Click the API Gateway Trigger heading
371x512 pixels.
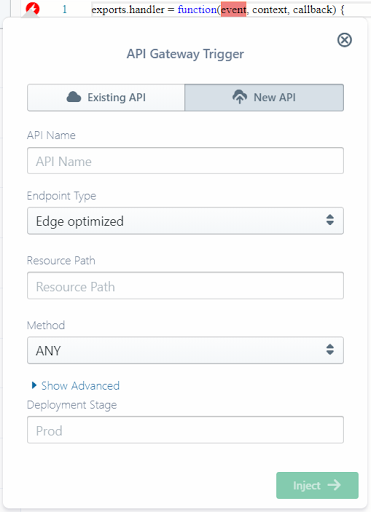click(x=185, y=54)
